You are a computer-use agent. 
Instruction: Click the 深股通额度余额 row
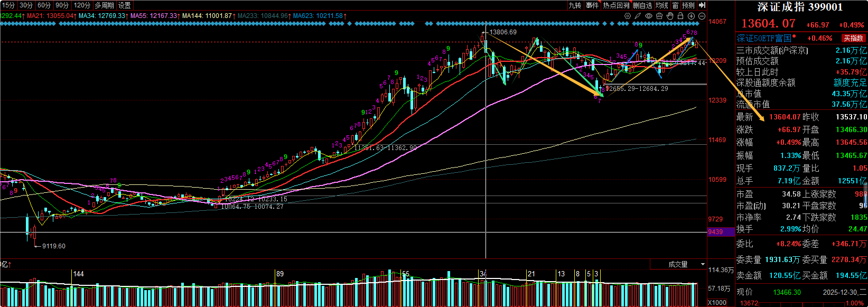pyautogui.click(x=801, y=83)
